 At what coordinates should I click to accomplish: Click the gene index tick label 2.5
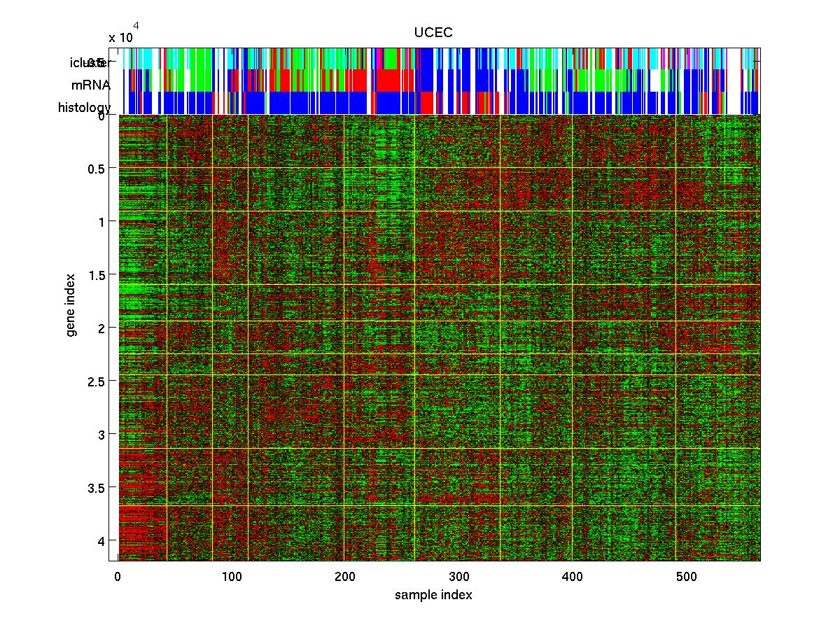(x=96, y=381)
